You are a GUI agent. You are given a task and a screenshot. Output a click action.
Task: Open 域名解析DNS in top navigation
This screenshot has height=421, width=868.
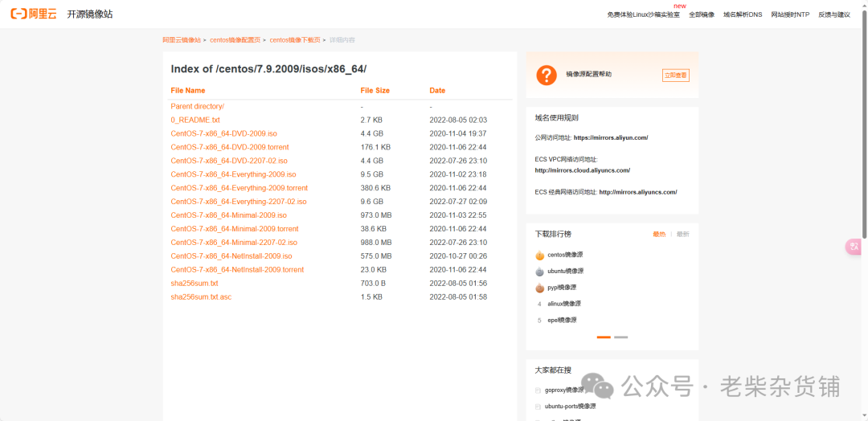[743, 15]
